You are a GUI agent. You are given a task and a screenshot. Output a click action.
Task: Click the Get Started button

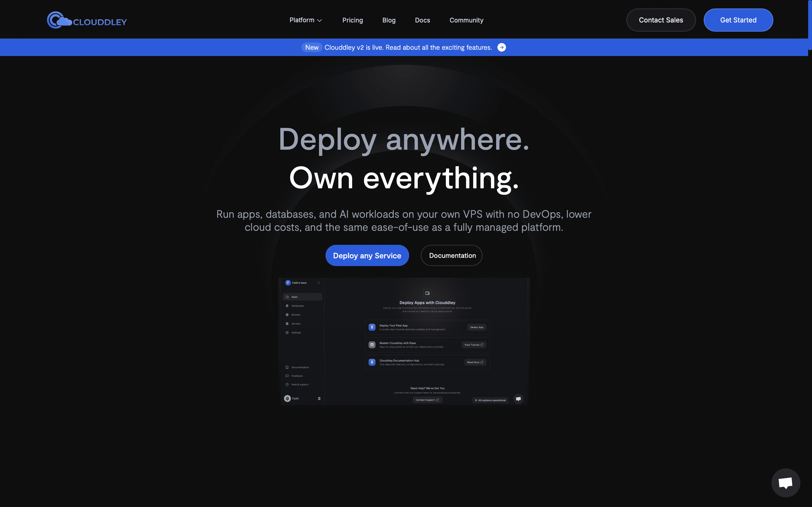pyautogui.click(x=738, y=20)
